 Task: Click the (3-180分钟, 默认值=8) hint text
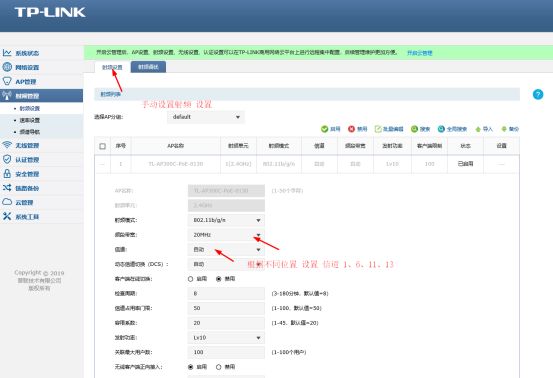pyautogui.click(x=300, y=294)
